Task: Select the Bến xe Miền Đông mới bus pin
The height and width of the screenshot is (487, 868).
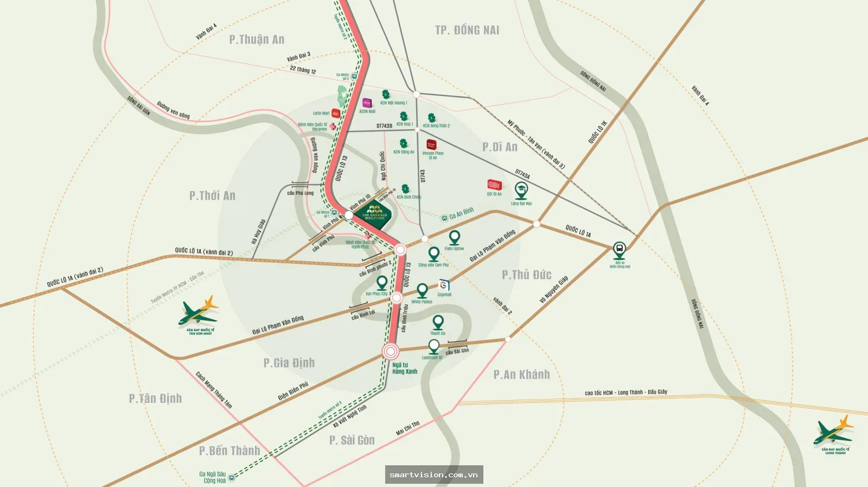Action: [620, 251]
